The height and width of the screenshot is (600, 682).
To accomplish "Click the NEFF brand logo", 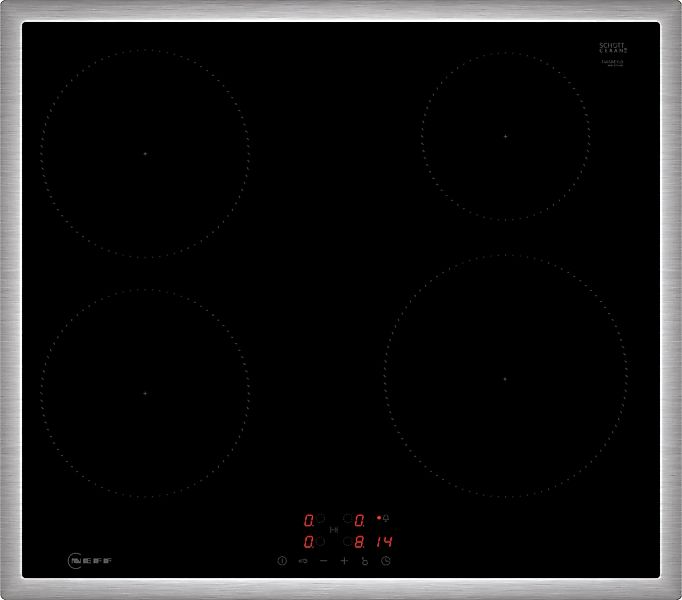I will 89,564.
